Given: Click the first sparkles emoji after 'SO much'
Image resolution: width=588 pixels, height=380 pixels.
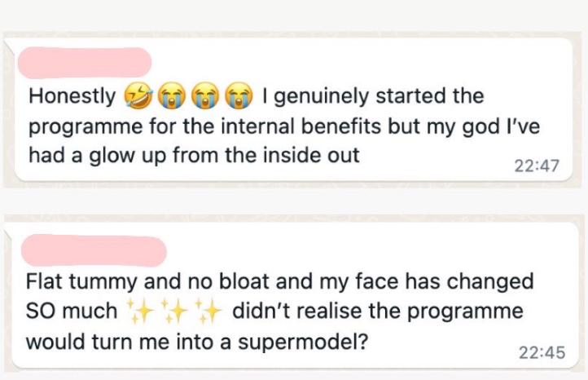Looking at the screenshot, I should click(138, 312).
